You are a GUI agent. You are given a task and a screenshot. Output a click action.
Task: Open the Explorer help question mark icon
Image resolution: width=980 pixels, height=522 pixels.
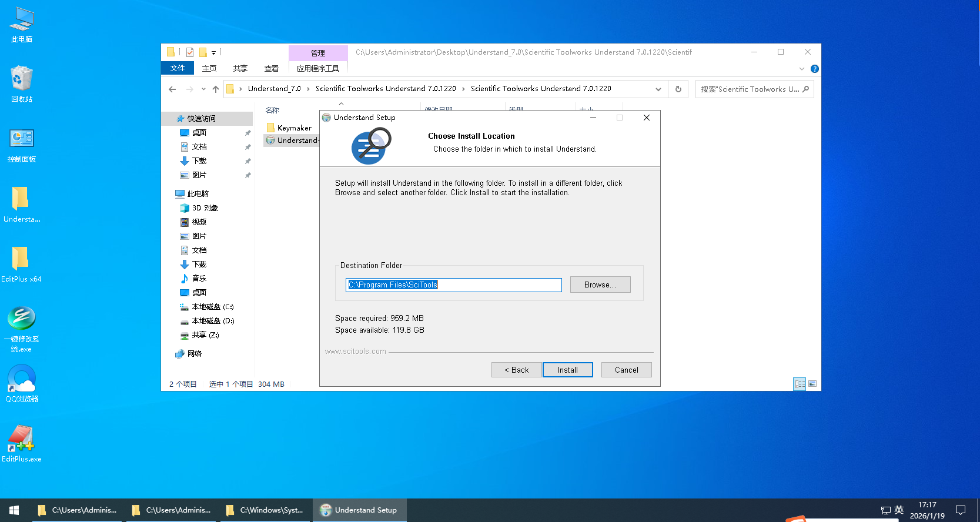click(814, 69)
